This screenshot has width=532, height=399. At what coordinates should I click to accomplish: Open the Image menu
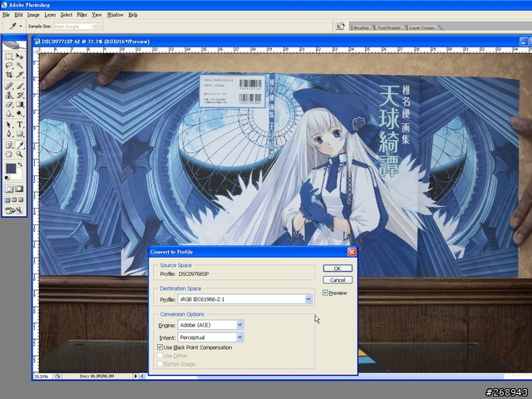point(33,15)
